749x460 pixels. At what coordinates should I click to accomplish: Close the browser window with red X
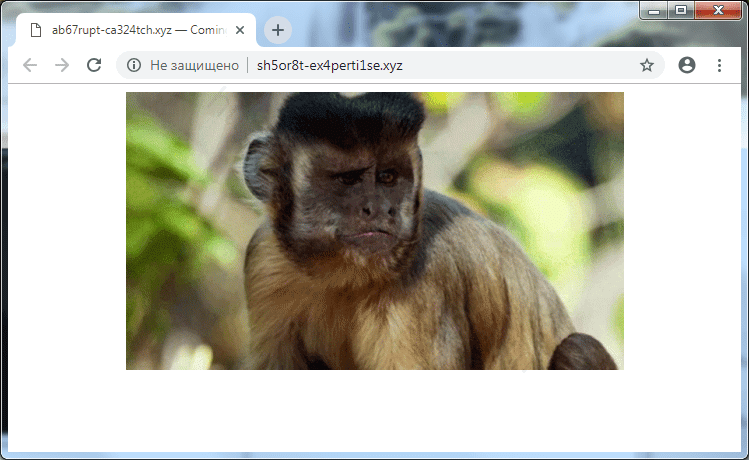(718, 10)
